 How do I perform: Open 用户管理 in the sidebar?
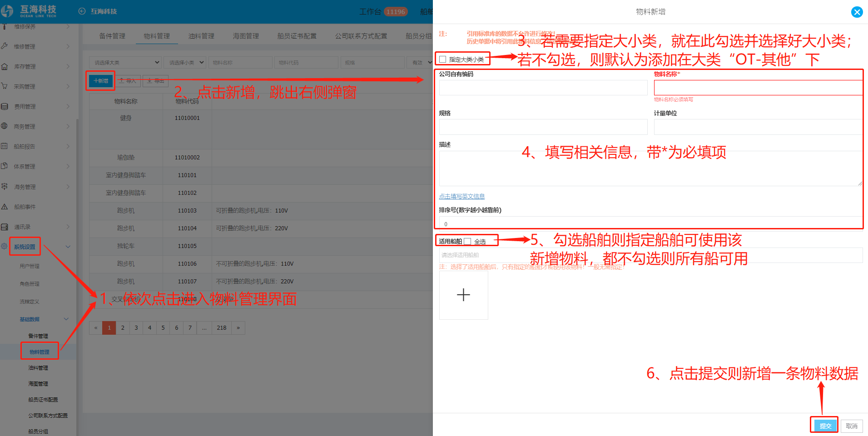coord(30,266)
